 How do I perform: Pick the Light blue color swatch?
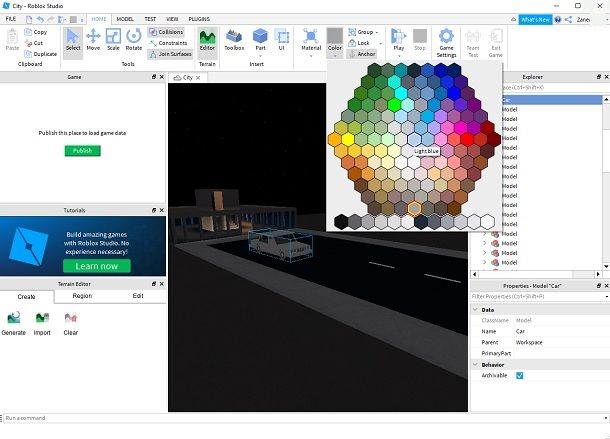pos(414,139)
